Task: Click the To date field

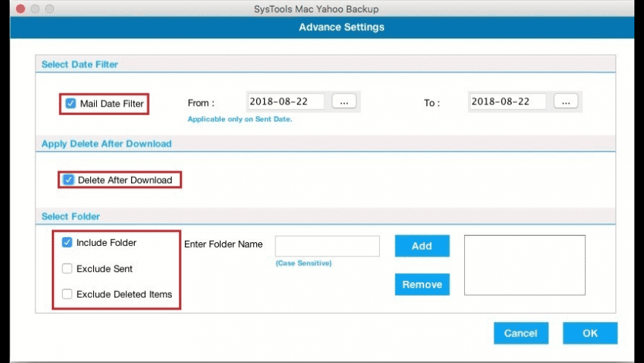Action: (x=508, y=101)
